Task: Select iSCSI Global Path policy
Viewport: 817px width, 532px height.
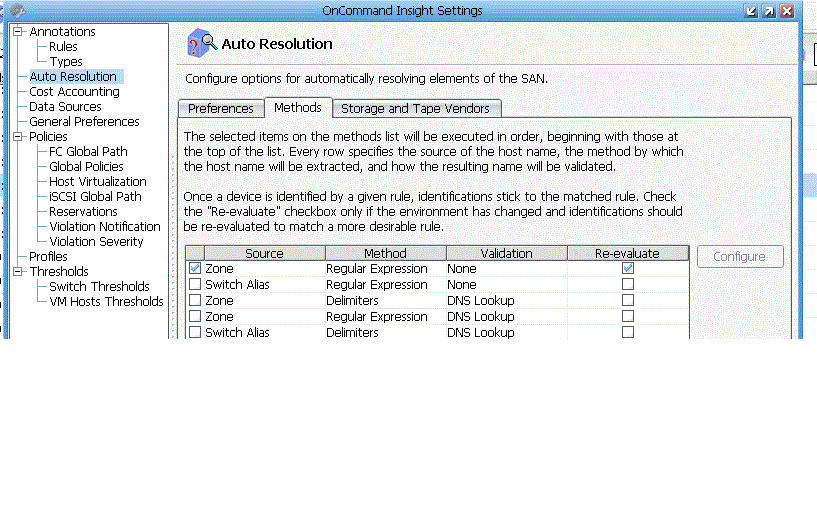Action: pos(95,196)
